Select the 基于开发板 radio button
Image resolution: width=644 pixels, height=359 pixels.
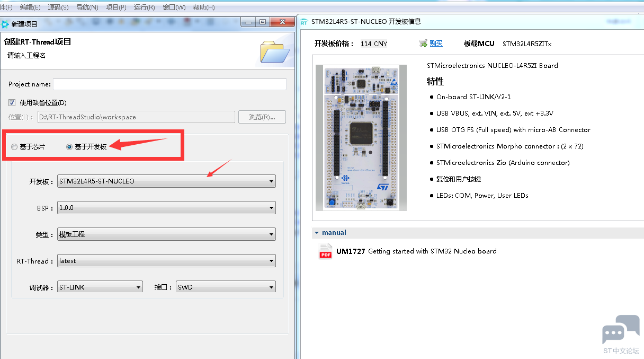[69, 147]
